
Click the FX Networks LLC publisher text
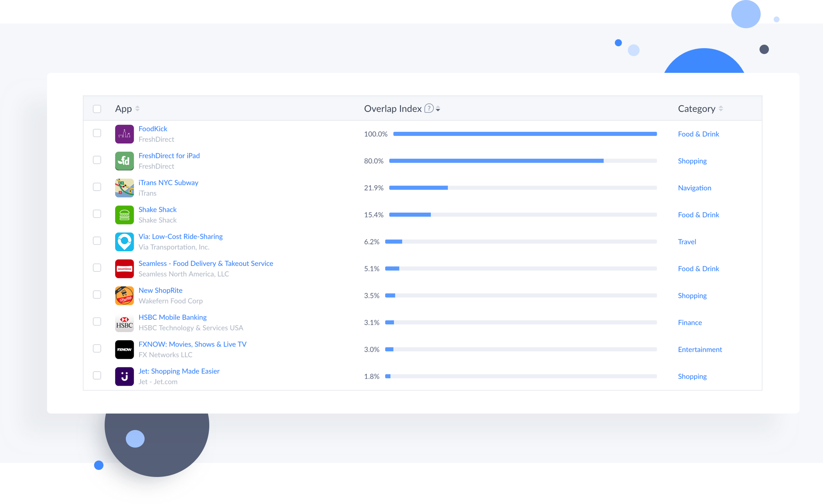point(165,355)
